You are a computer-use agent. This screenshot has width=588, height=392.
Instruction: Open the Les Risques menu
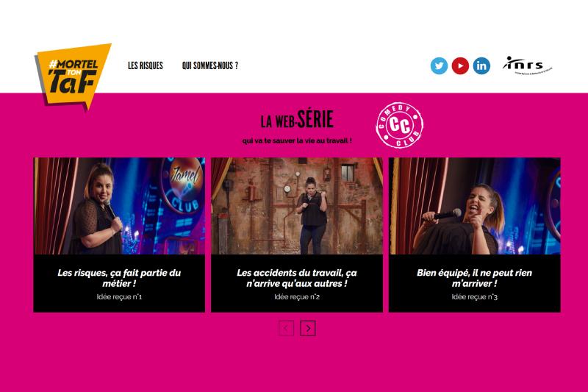click(146, 65)
